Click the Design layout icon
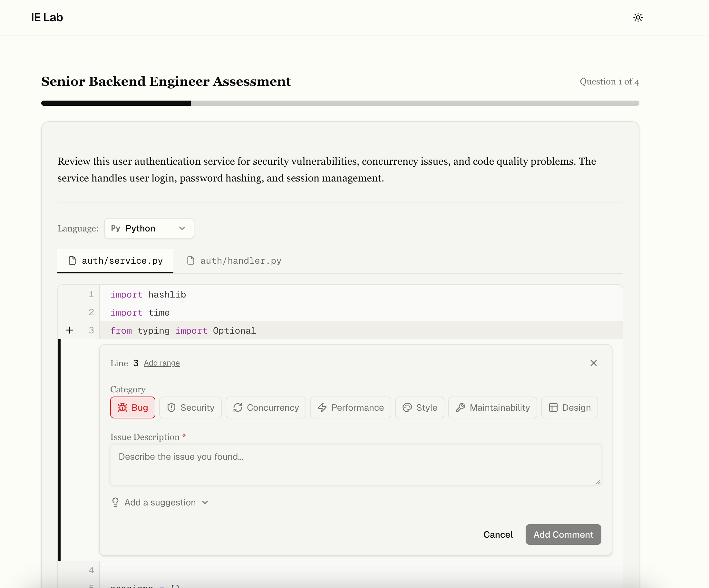The width and height of the screenshot is (709, 588). pos(553,407)
